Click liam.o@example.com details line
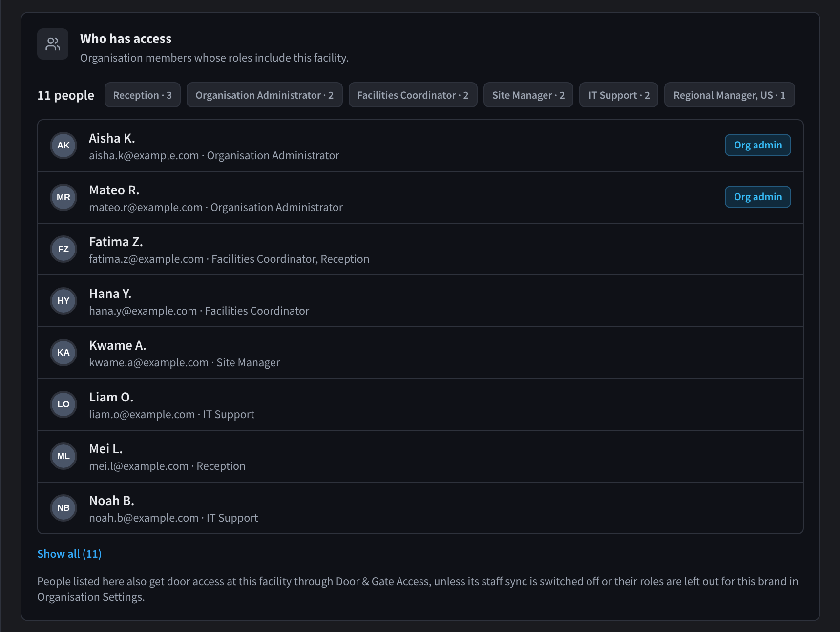840x632 pixels. [x=171, y=414]
